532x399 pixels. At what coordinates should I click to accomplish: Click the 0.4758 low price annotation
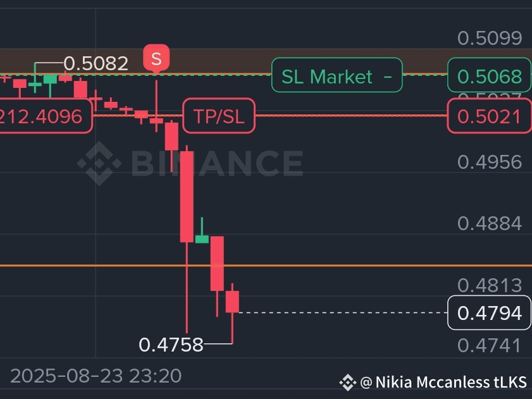(x=171, y=345)
